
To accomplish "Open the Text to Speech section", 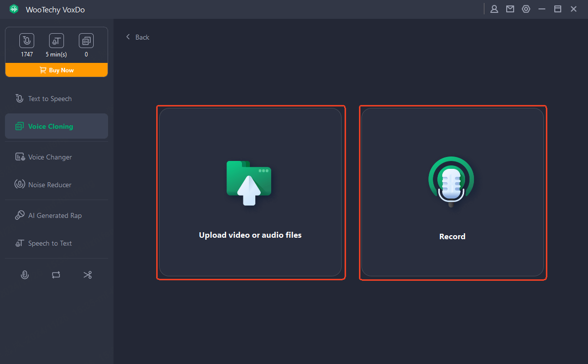I will pos(50,99).
